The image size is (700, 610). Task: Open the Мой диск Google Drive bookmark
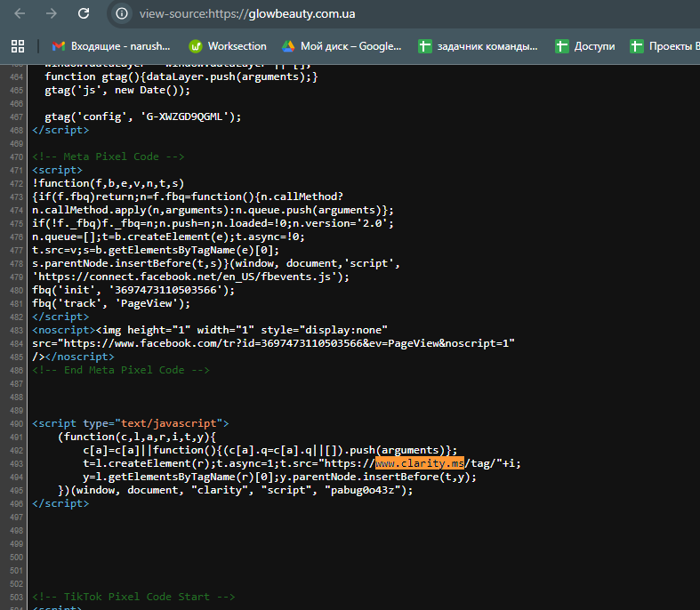pyautogui.click(x=342, y=45)
